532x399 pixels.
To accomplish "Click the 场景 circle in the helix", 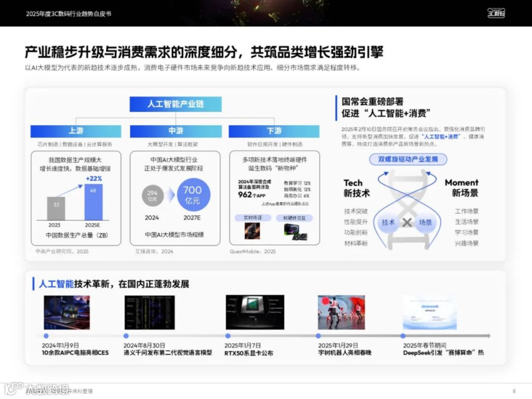I will click(426, 222).
